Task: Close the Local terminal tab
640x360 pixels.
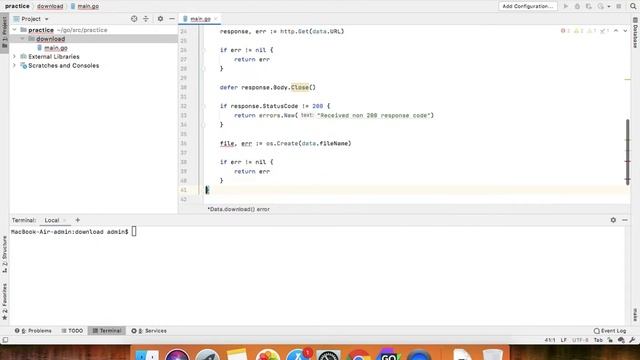Action: pos(64,220)
